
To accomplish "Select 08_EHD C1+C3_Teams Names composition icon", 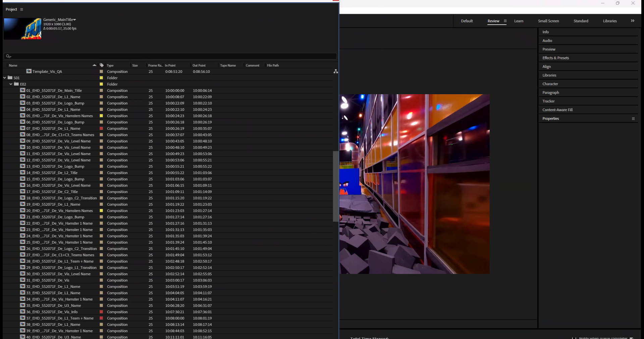I will (22, 135).
